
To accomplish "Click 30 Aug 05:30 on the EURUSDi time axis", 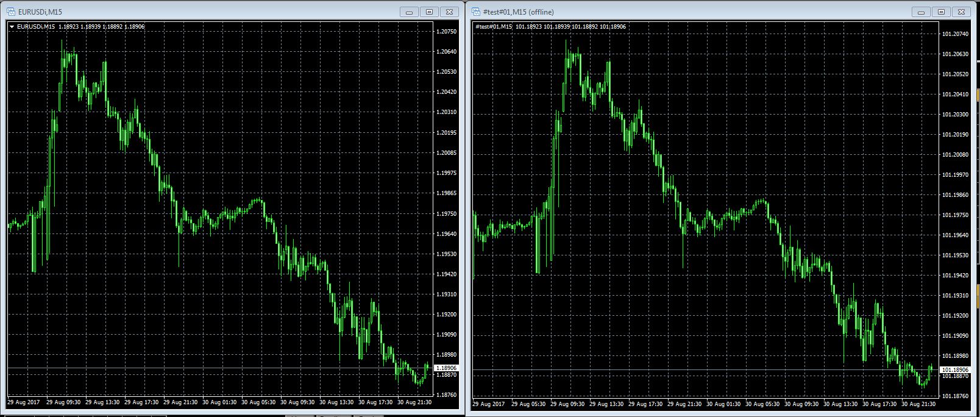I will 258,402.
